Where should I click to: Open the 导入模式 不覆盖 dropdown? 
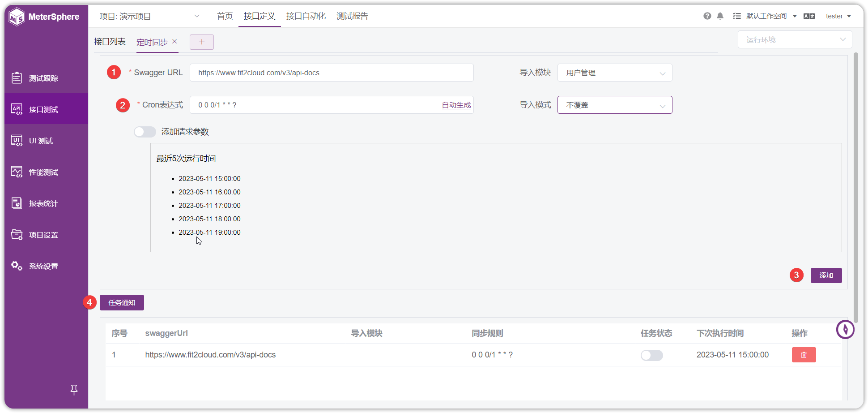(615, 105)
